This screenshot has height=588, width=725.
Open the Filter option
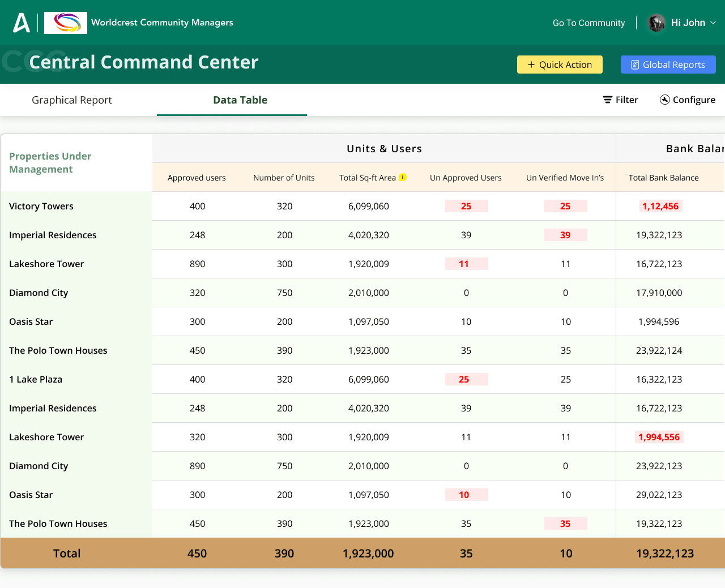pos(621,100)
